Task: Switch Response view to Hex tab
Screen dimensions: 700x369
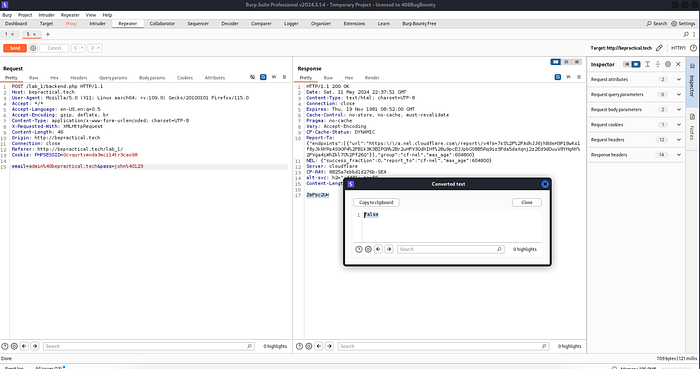Action: (x=349, y=78)
